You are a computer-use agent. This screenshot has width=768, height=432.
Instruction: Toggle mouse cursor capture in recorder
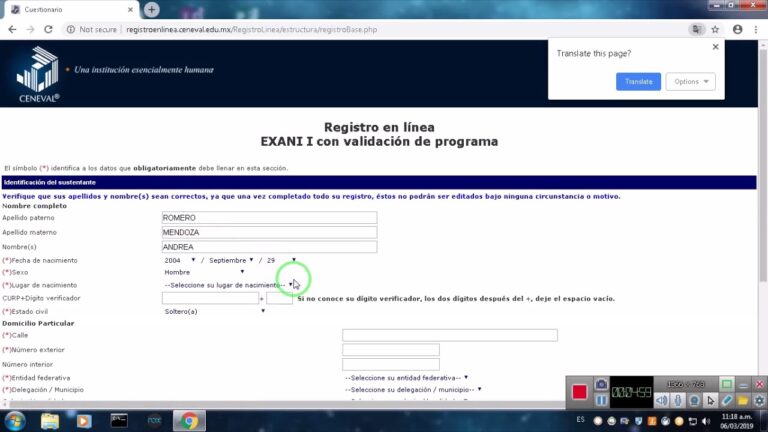pyautogui.click(x=710, y=401)
